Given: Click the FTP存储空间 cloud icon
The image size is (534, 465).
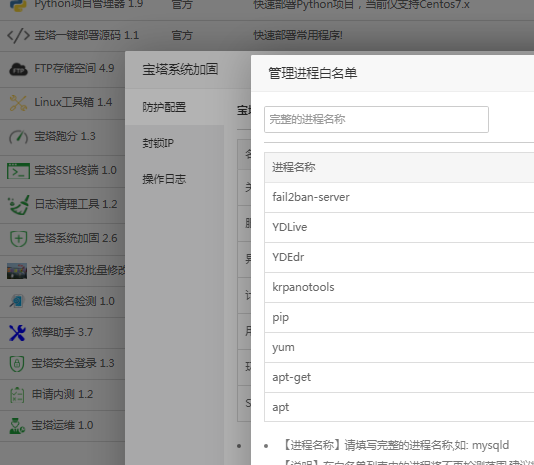Looking at the screenshot, I should 18,69.
